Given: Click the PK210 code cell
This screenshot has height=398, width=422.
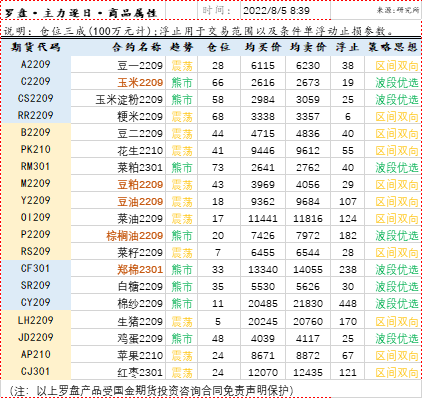Looking at the screenshot, I should (36, 149).
